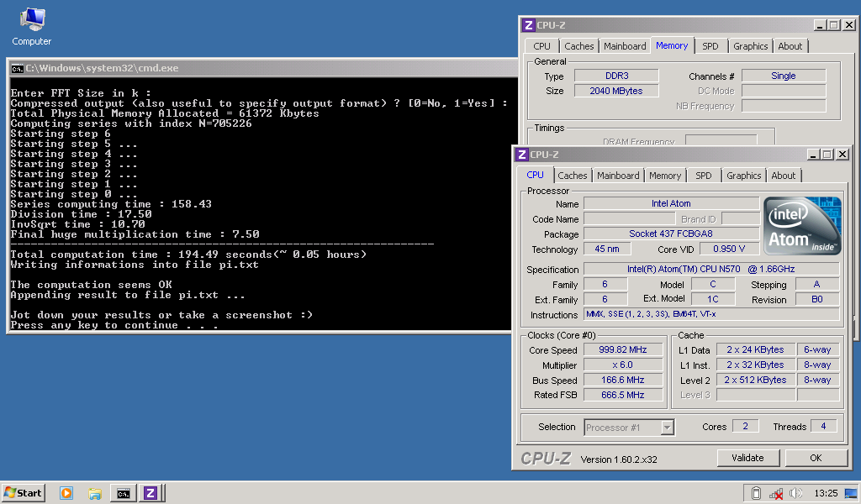The image size is (861, 504).
Task: Click Channels # value Single
Action: [x=784, y=76]
